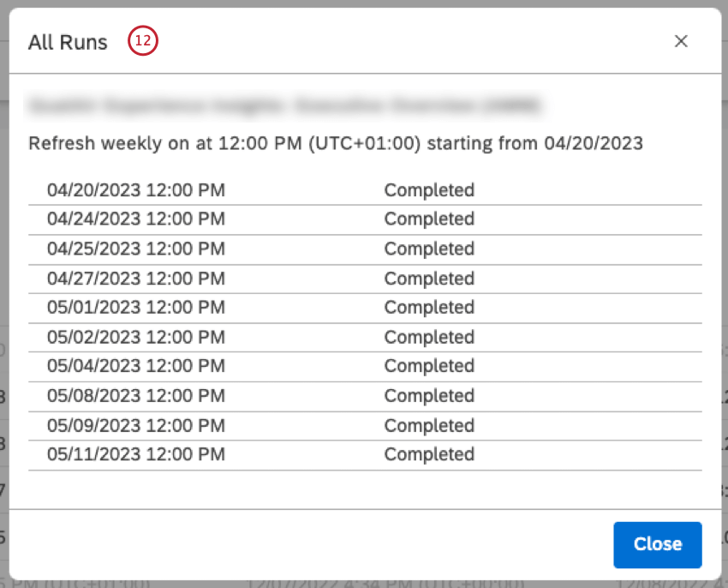Select the 05/04/2023 12:00 PM run
Viewport: 728px width, 588px height.
pyautogui.click(x=136, y=366)
